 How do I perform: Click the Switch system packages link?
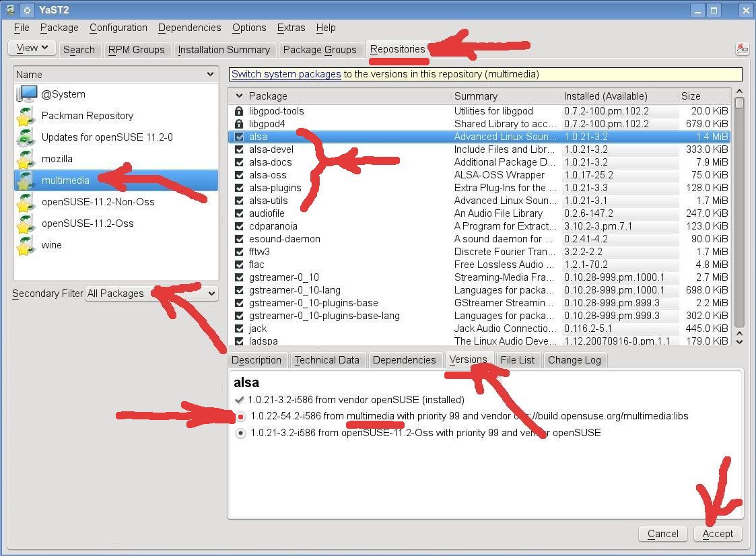286,74
